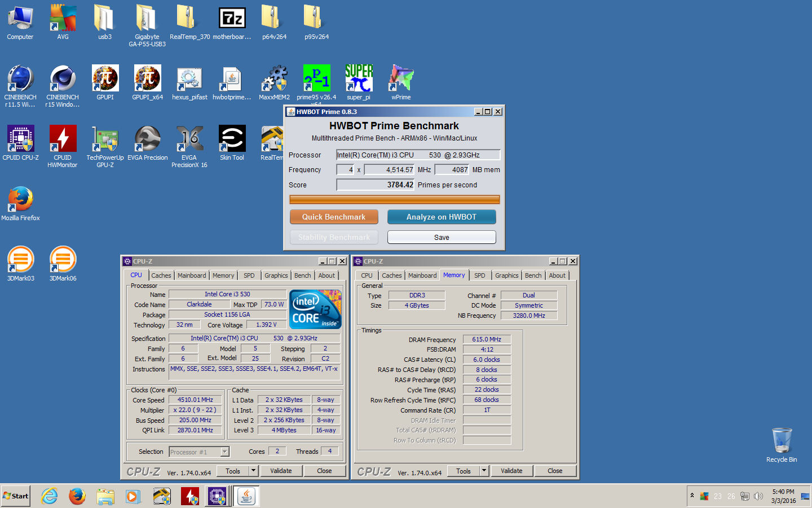This screenshot has width=812, height=508.
Task: Launch 3DMark06 shortcut
Action: click(x=63, y=264)
